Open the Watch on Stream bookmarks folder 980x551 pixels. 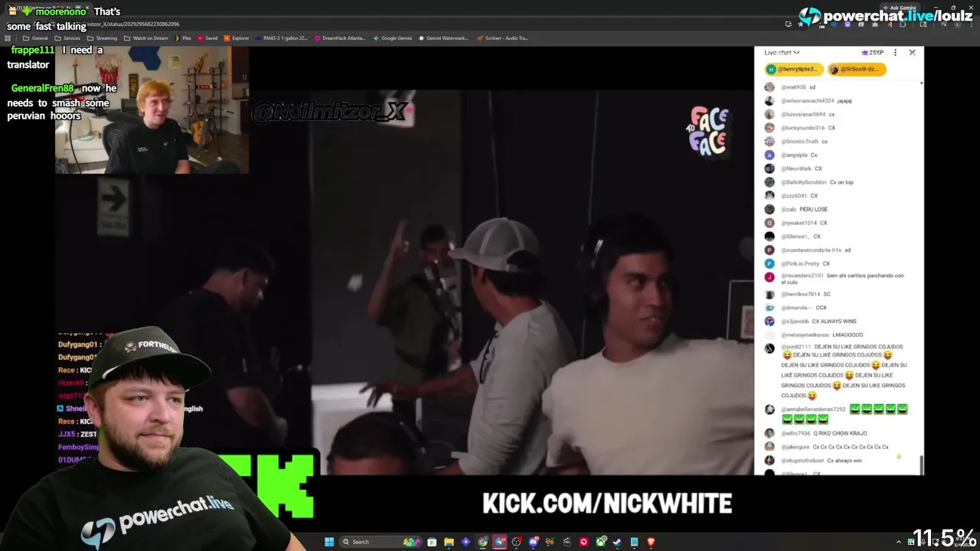(x=145, y=37)
